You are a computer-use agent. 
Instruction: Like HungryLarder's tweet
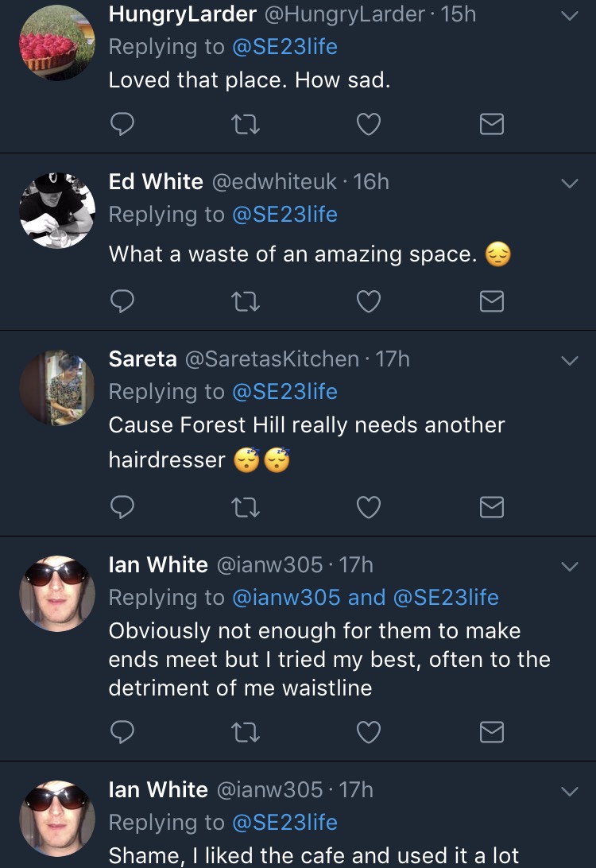tap(369, 124)
